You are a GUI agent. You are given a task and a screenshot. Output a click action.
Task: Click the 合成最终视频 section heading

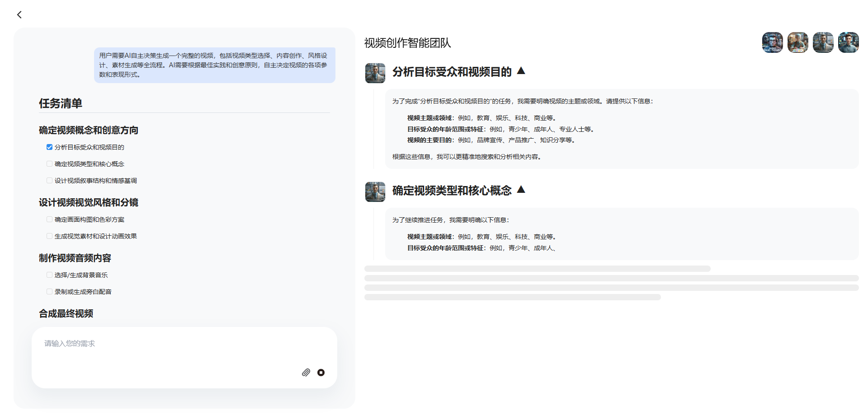(66, 313)
